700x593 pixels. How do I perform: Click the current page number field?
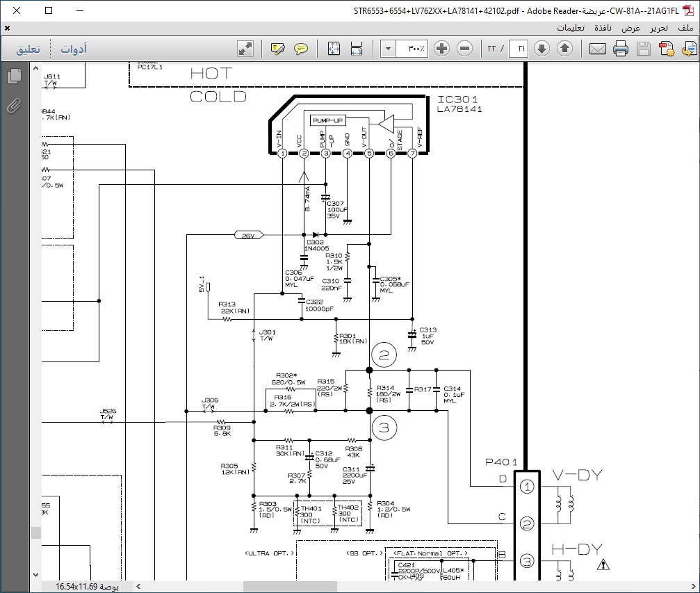[x=519, y=48]
